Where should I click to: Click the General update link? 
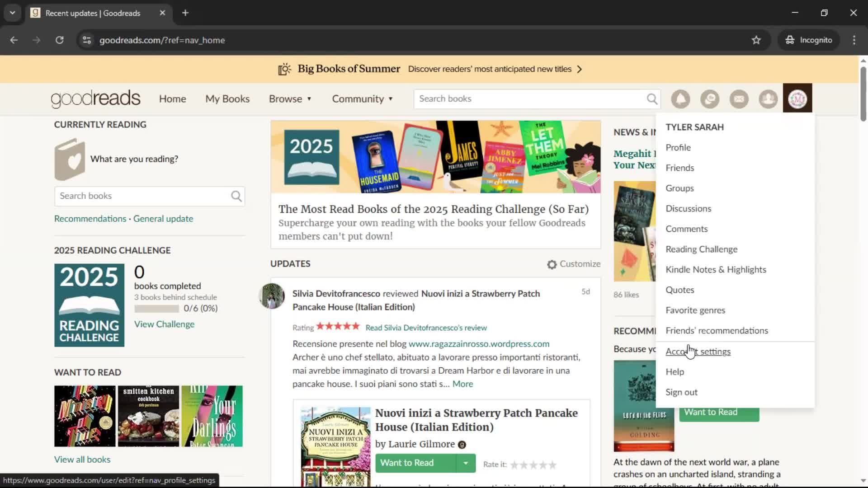pos(163,219)
